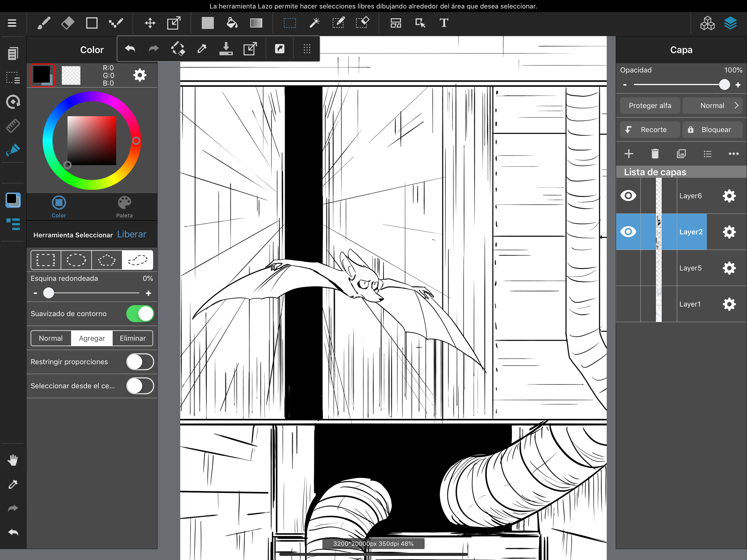
Task: Activate the Move tool
Action: tap(150, 23)
